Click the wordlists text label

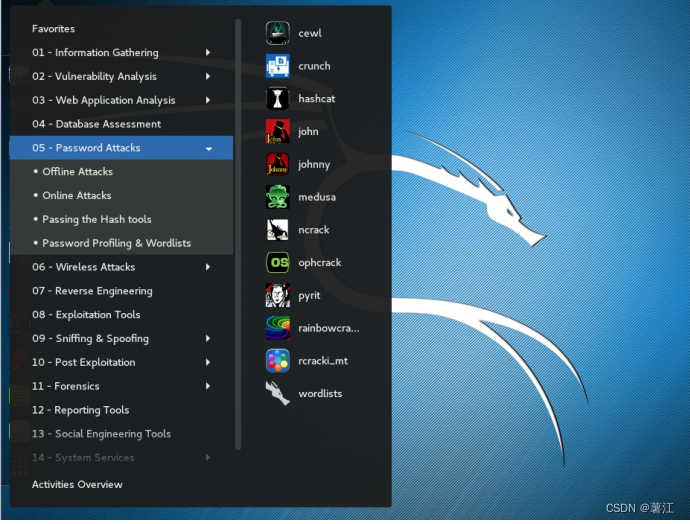320,394
